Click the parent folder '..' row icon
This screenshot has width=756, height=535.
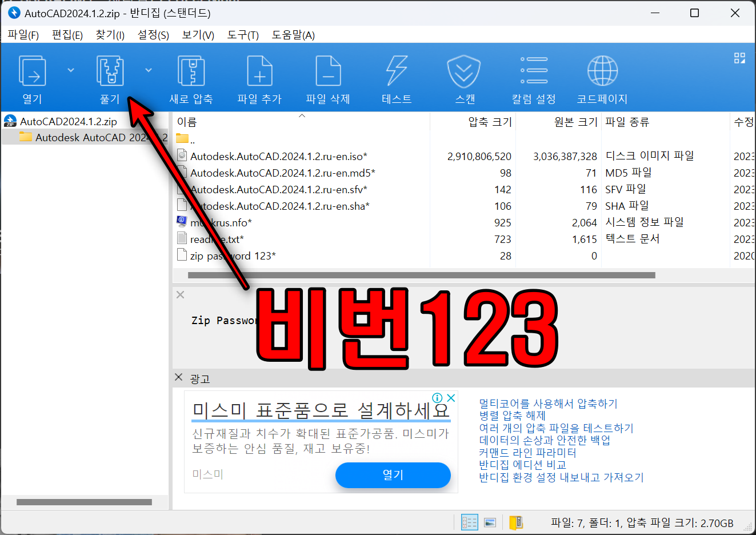pyautogui.click(x=182, y=138)
